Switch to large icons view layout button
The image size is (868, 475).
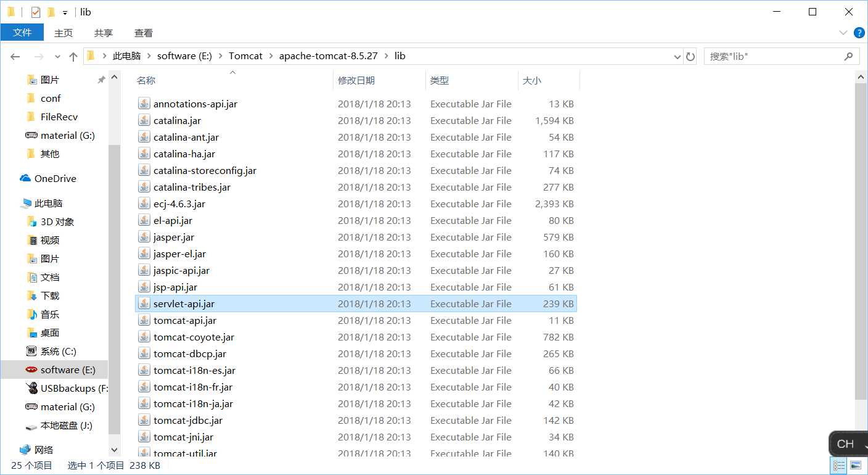click(x=855, y=466)
